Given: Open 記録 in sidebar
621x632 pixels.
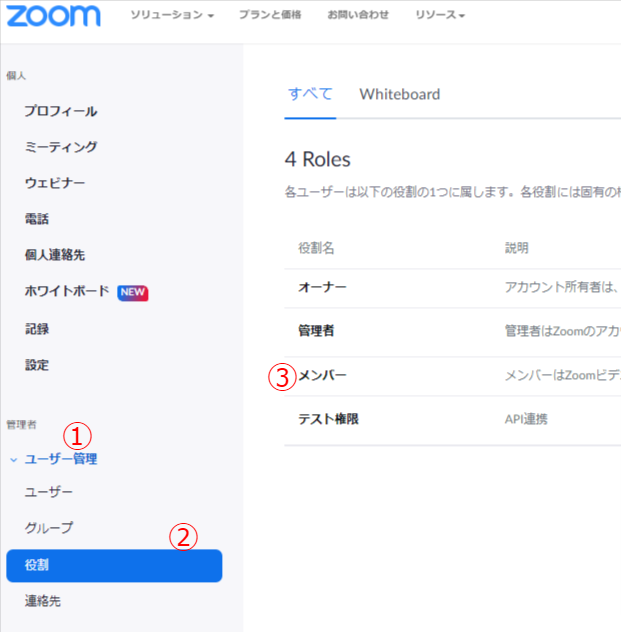Looking at the screenshot, I should point(37,329).
